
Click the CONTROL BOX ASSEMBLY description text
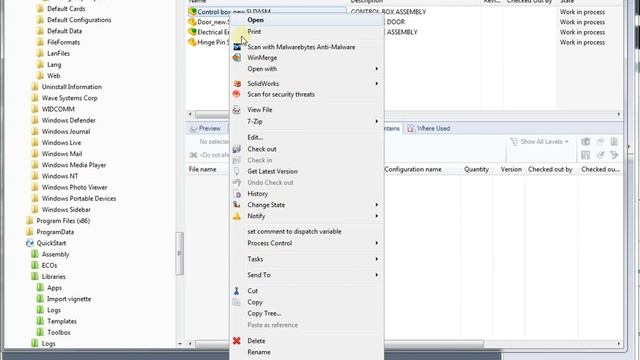tap(388, 12)
